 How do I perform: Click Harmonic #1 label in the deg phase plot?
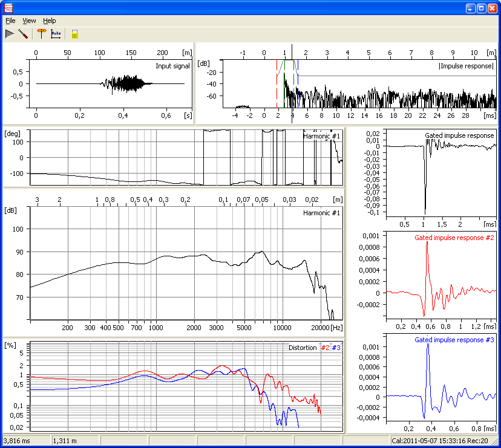tap(322, 136)
